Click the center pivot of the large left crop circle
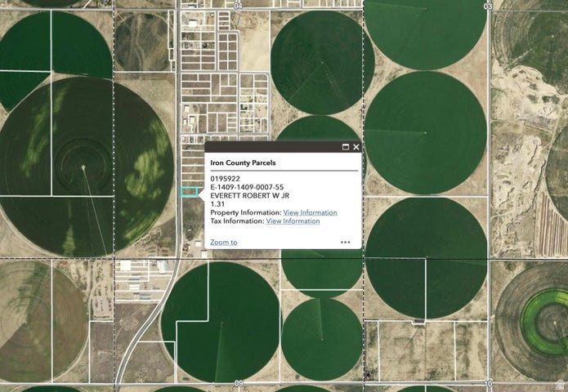Image resolution: width=568 pixels, height=392 pixels. tap(83, 167)
